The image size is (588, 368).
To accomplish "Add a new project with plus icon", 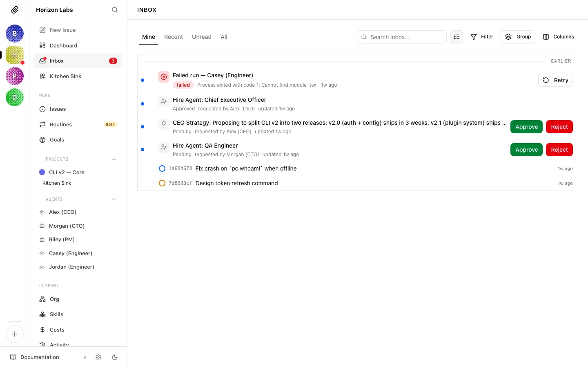I will pyautogui.click(x=114, y=159).
